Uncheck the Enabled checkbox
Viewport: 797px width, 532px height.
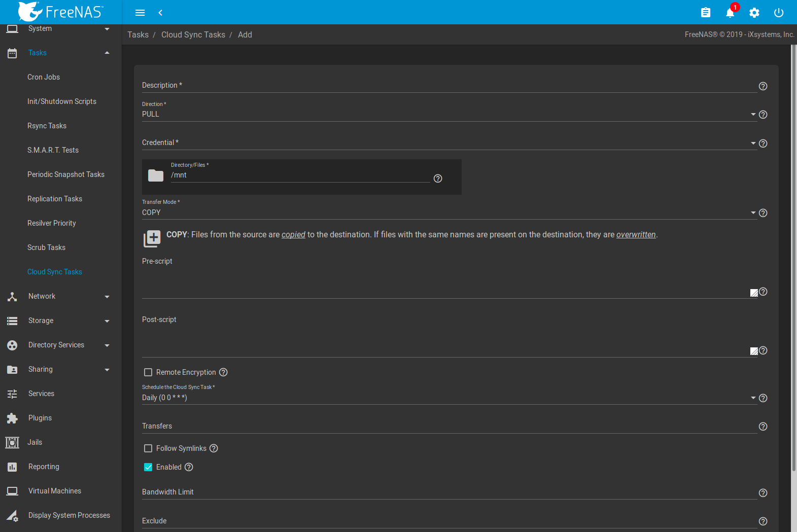(x=148, y=467)
